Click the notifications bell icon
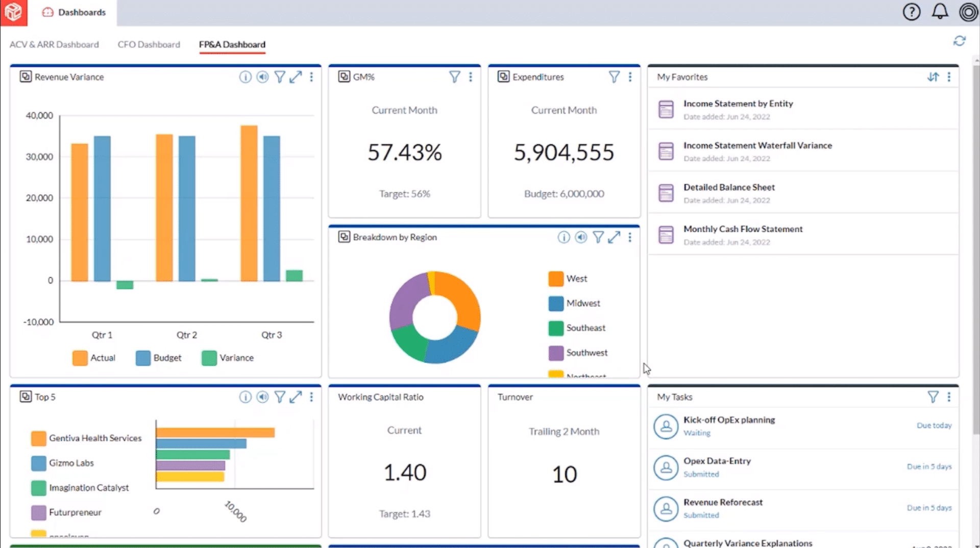The image size is (980, 548). point(940,12)
